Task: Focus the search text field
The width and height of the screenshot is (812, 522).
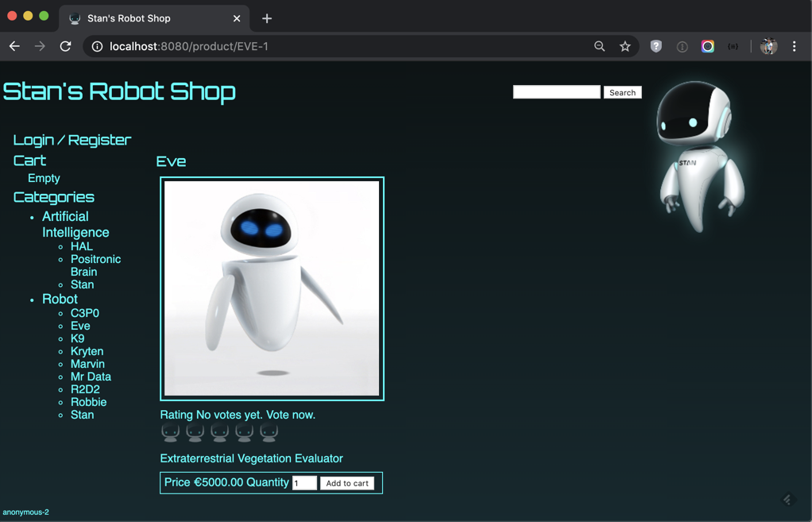Action: point(557,92)
